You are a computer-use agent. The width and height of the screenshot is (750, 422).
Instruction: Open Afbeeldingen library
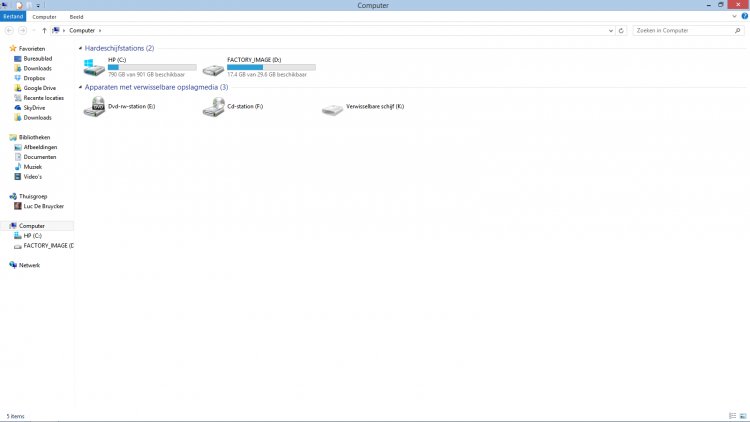click(40, 147)
